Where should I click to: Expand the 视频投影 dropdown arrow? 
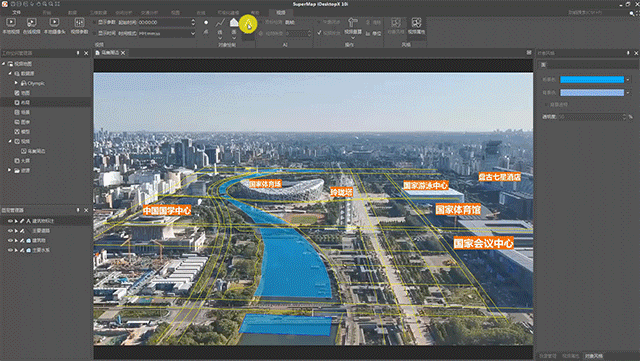click(x=353, y=38)
